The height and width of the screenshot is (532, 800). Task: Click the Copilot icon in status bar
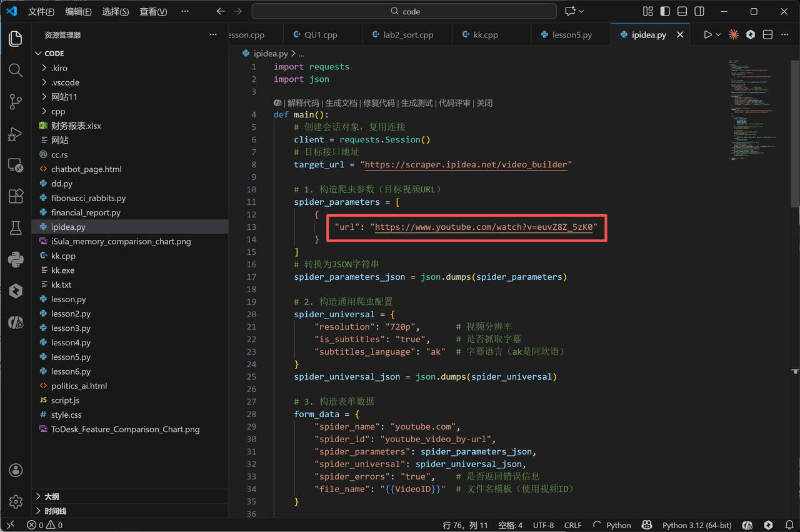point(647,525)
